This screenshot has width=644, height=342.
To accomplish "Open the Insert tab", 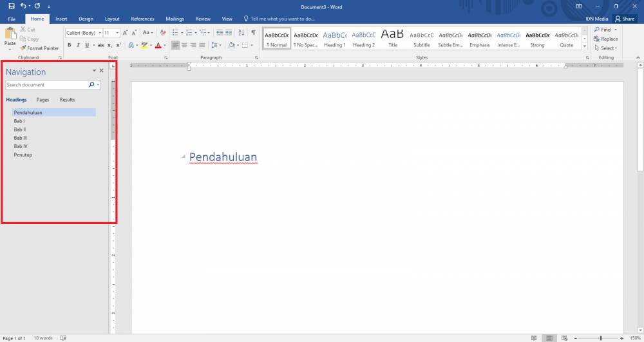I will (61, 19).
